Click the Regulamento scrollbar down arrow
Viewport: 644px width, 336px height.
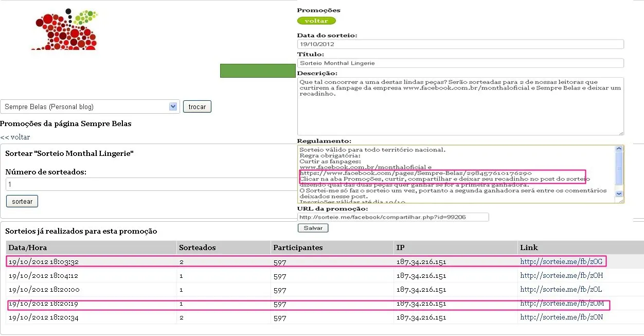click(619, 193)
